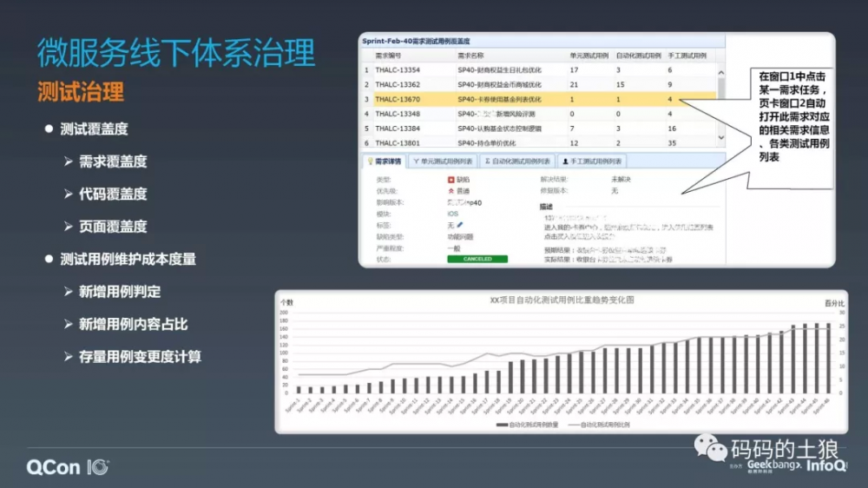Click the bullet 测试覆盖度
This screenshot has width=868, height=488.
[94, 129]
